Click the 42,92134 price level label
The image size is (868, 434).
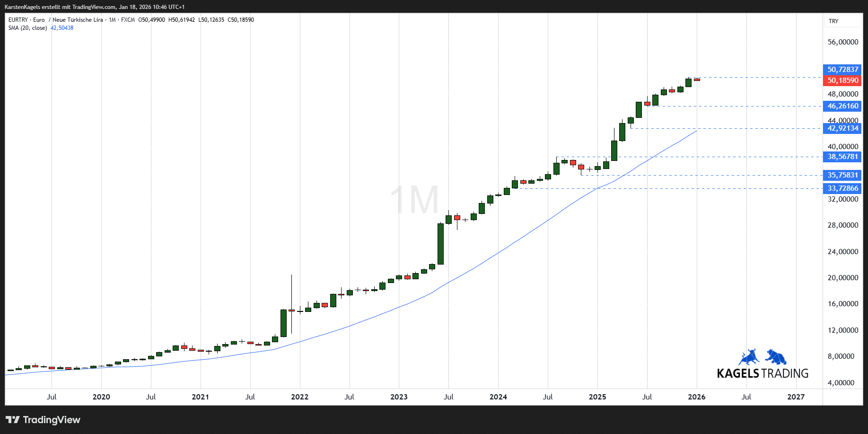(842, 128)
